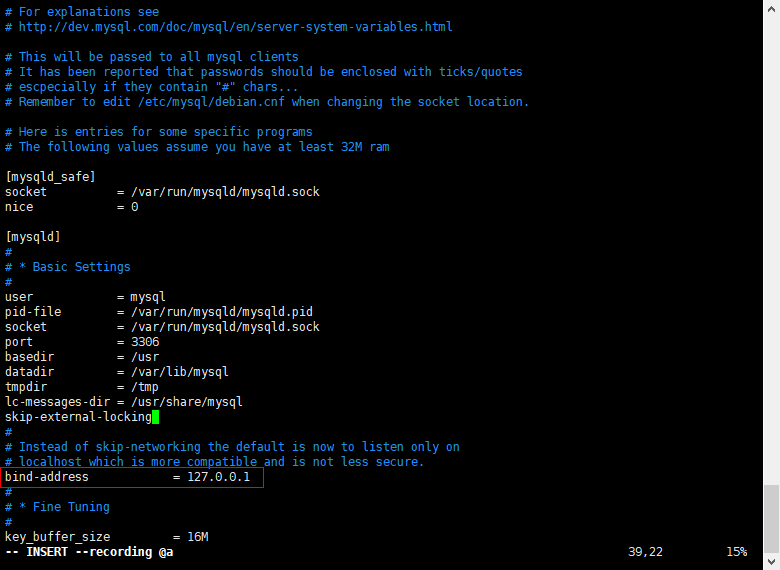Screen dimensions: 780x570
Task: Click the bind-address line value 127.0.0.1
Action: click(x=218, y=477)
